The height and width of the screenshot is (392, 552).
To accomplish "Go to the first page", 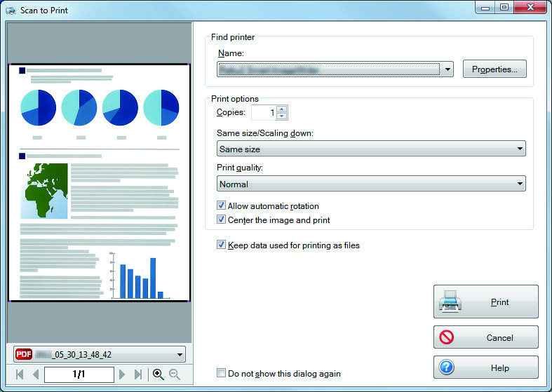I will coord(20,374).
